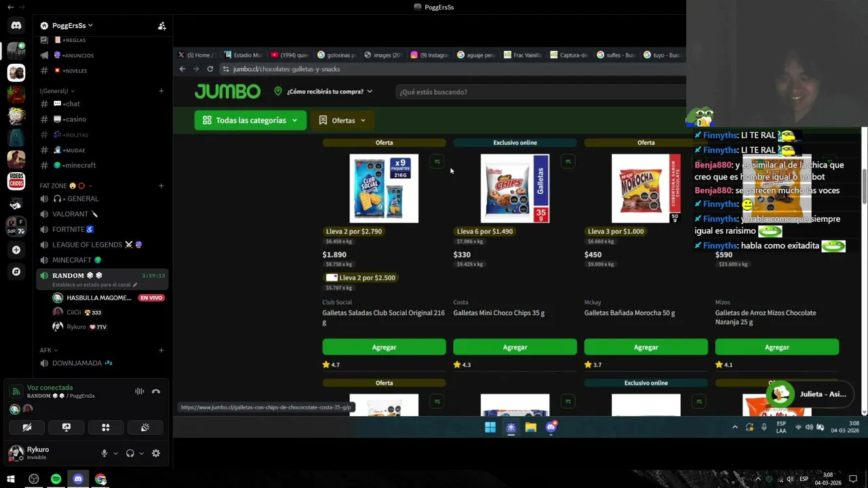Open the VIDEOS CHIDOS server icon
The image size is (868, 488).
(16, 181)
